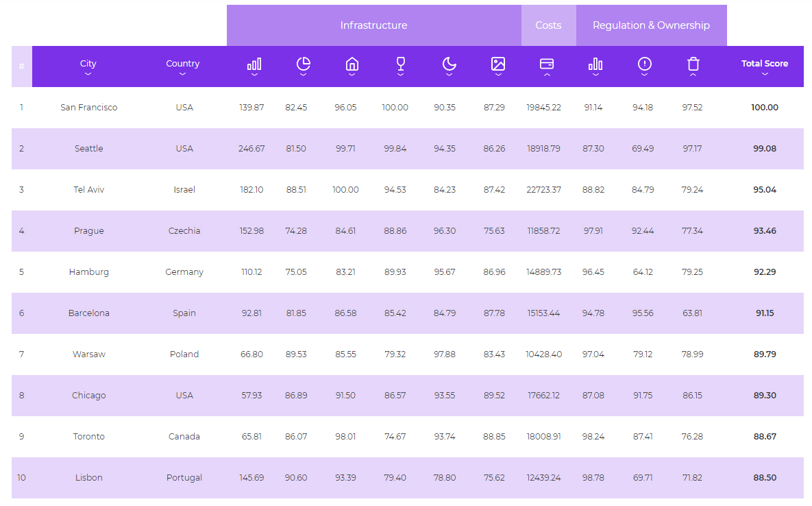Click the crescent moon column icon
812x506 pixels.
449,64
